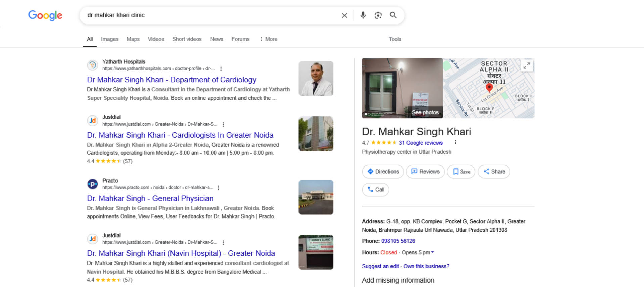Switch to the Maps tab
Screen dimensions: 644x287
[x=133, y=39]
